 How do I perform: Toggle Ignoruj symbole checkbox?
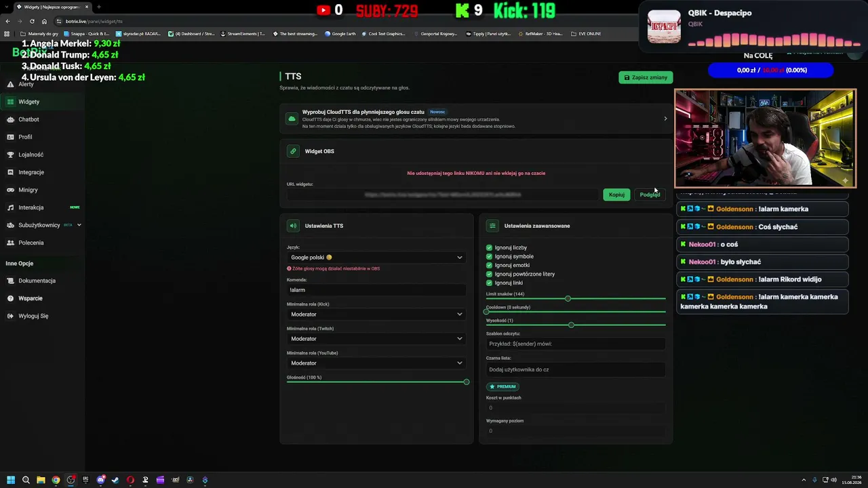click(x=490, y=256)
